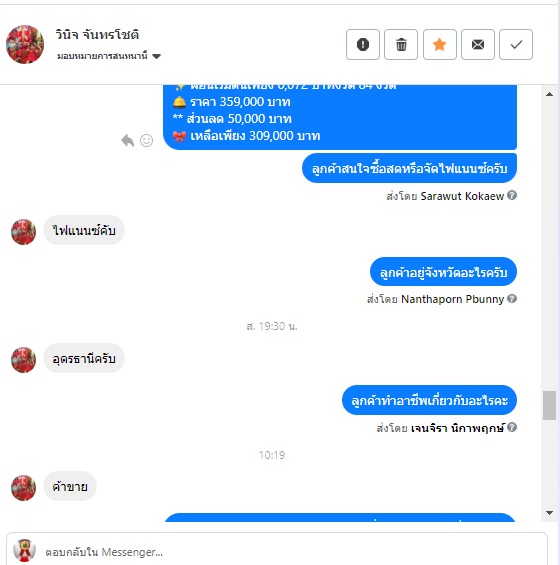Screen dimensions: 560x565
Task: Click customer name วินิจ จันทรโชติ
Action: [x=97, y=35]
